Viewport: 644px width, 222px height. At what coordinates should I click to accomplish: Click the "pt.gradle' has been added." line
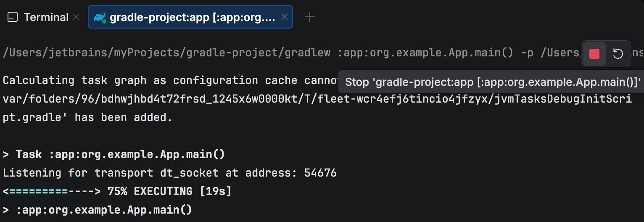tap(87, 118)
